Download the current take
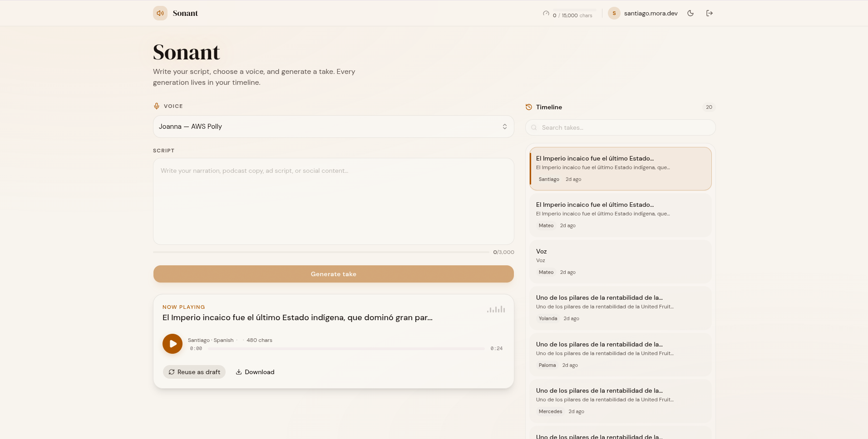This screenshot has width=868, height=439. (x=255, y=372)
